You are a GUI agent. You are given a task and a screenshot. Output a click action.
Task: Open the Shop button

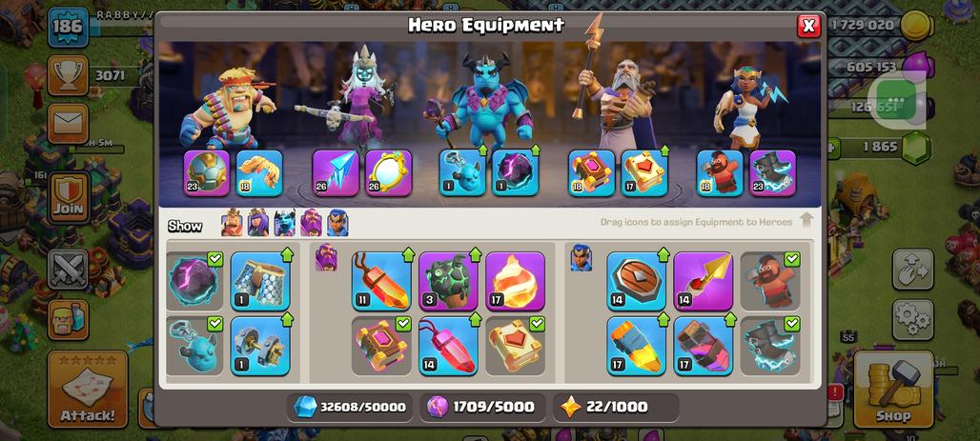[893, 390]
